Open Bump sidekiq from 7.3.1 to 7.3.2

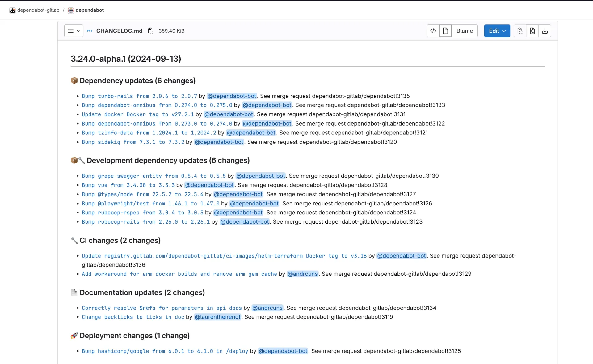click(x=133, y=142)
